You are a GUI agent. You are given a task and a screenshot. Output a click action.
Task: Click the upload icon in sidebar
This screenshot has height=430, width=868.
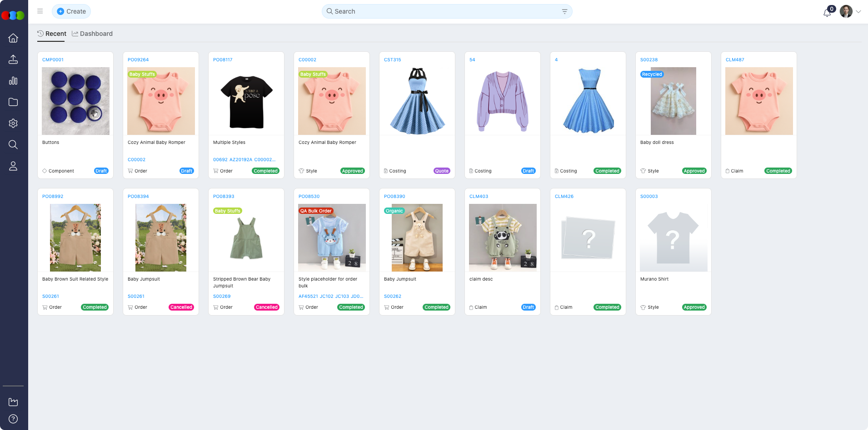pyautogui.click(x=13, y=59)
